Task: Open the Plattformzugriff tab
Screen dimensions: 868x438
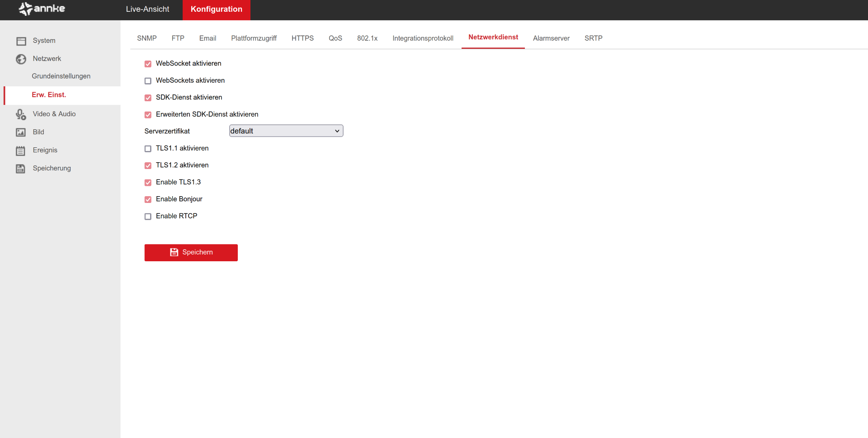Action: [254, 38]
